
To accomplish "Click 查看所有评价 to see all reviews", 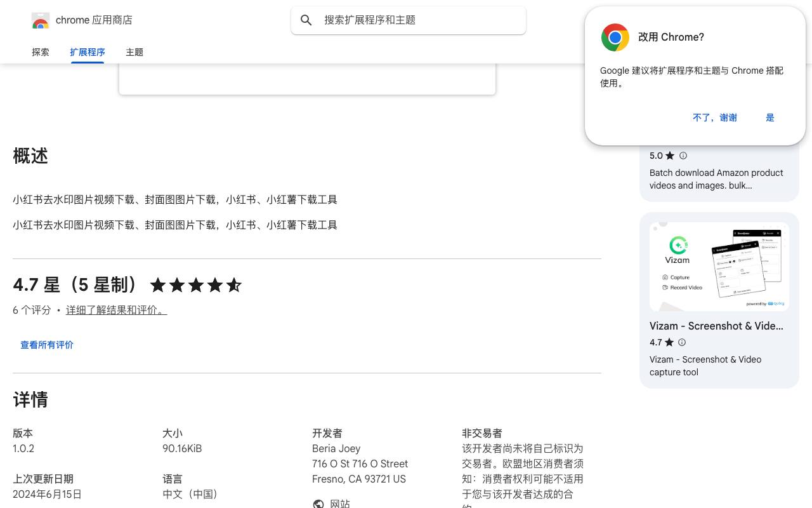I will pos(47,345).
